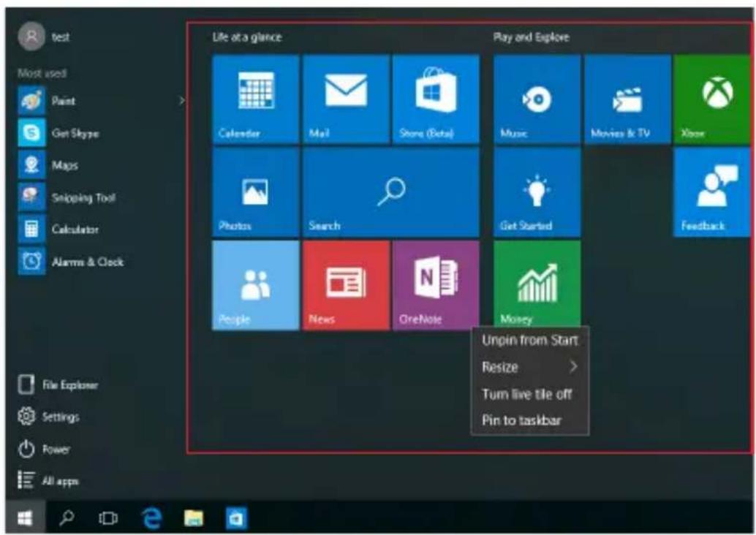Click the Power button
The image size is (756, 535).
(x=45, y=449)
